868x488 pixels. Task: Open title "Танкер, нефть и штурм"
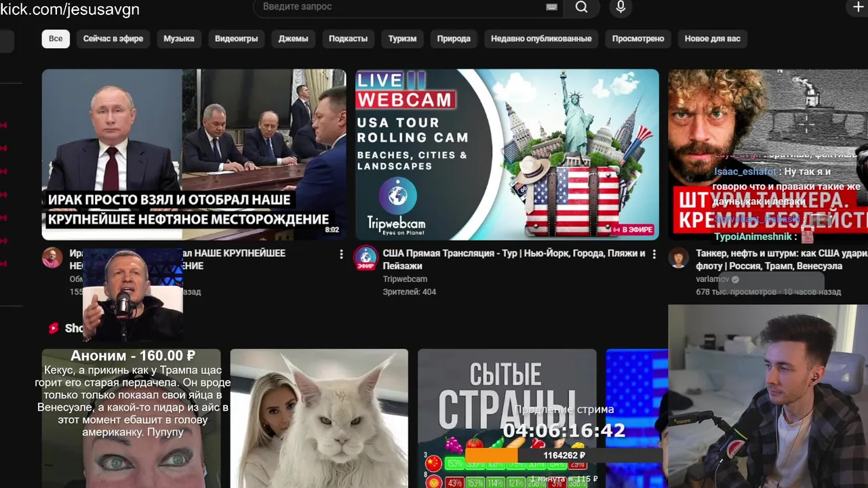coord(782,260)
